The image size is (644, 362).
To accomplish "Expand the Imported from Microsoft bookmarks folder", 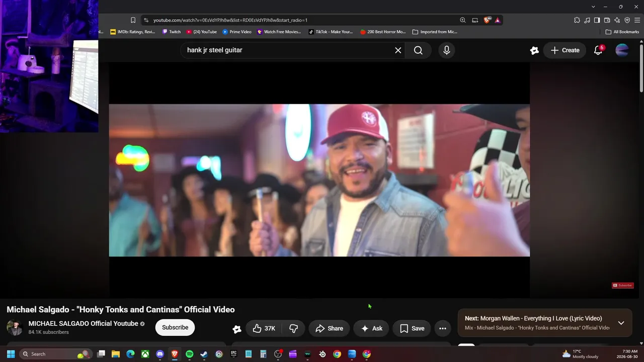I will pos(435,32).
